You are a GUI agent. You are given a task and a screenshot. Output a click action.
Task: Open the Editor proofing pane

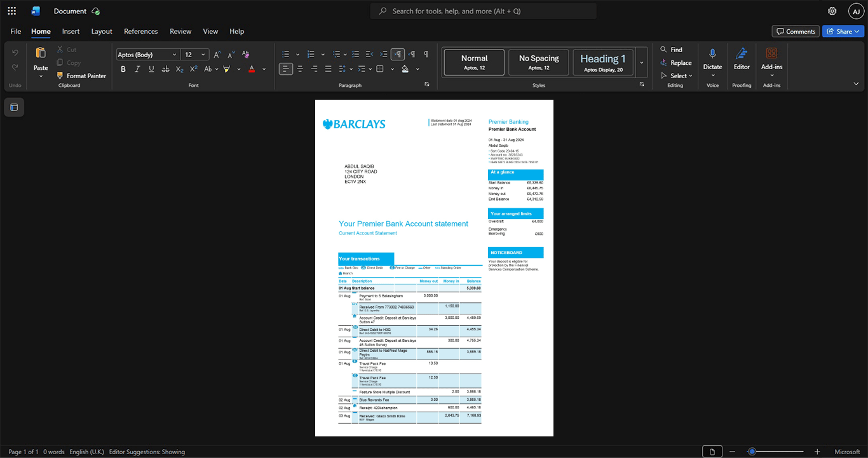[x=742, y=58]
